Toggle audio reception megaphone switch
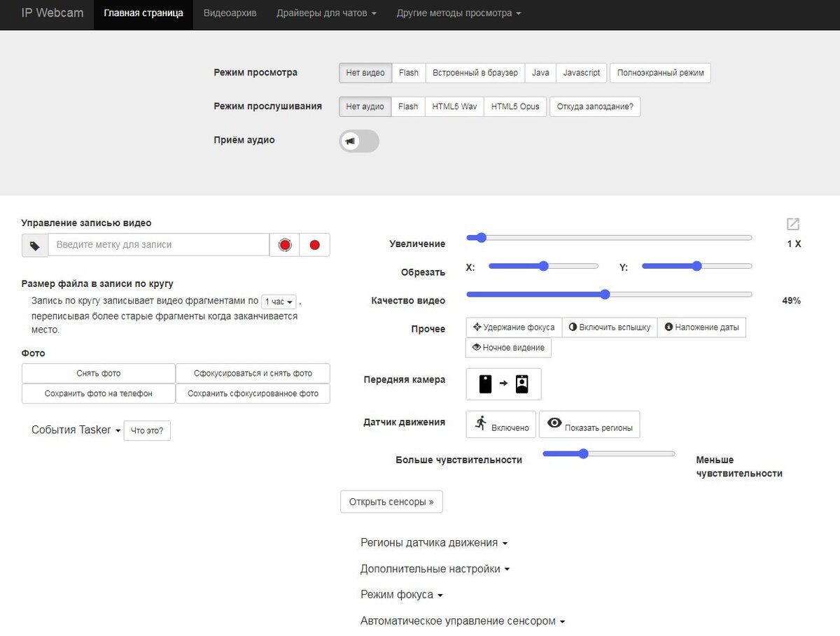The image size is (840, 636). pos(359,141)
